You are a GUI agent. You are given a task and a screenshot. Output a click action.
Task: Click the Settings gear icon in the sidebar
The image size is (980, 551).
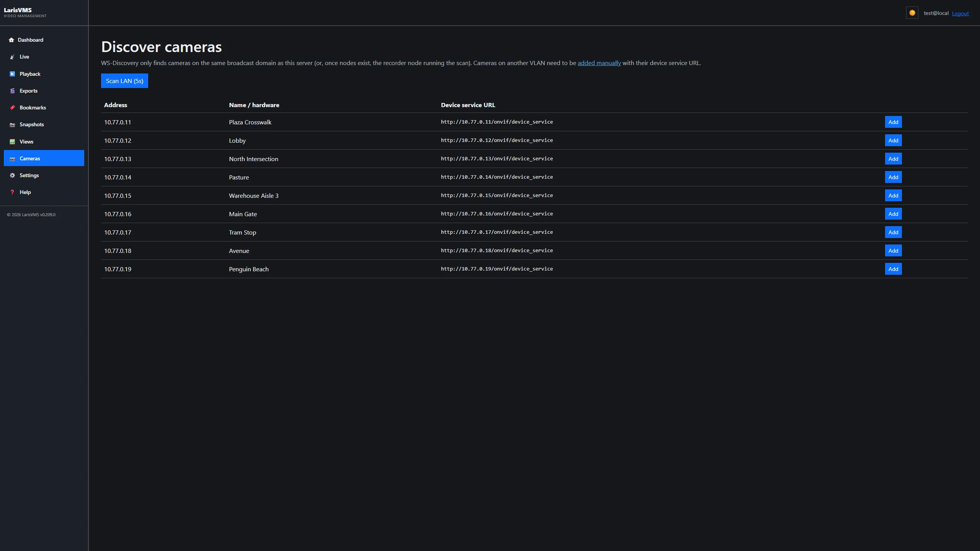pyautogui.click(x=12, y=175)
